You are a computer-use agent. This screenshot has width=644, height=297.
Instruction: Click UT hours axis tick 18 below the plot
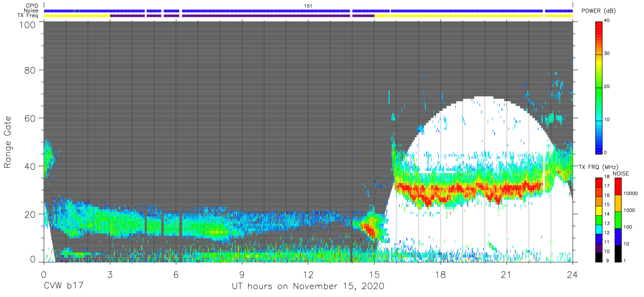(x=441, y=274)
